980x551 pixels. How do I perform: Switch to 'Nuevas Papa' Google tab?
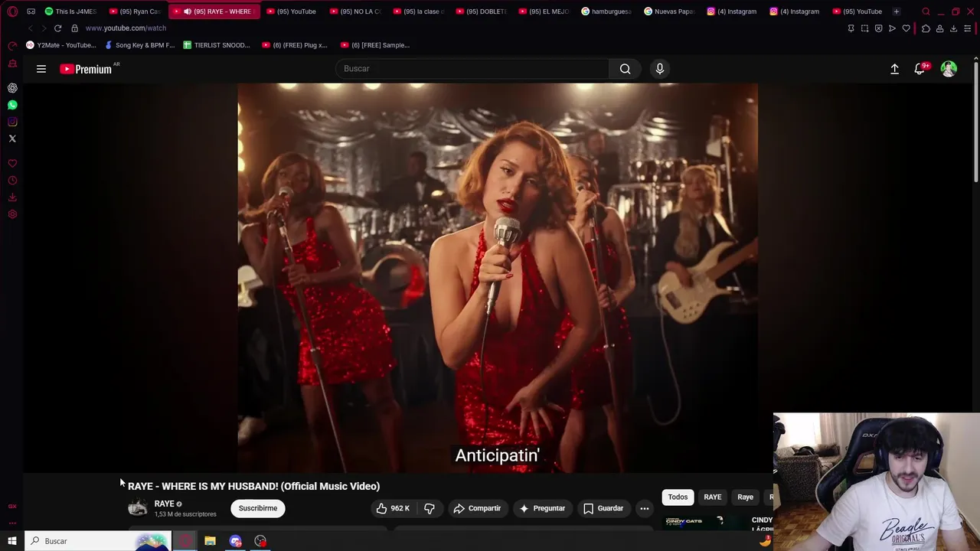tap(669, 11)
